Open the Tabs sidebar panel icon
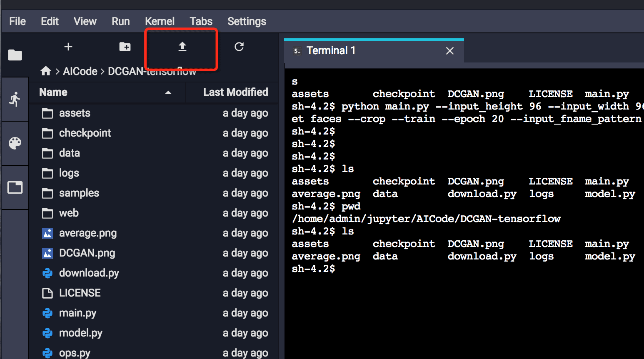Image resolution: width=644 pixels, height=359 pixels. coord(15,187)
